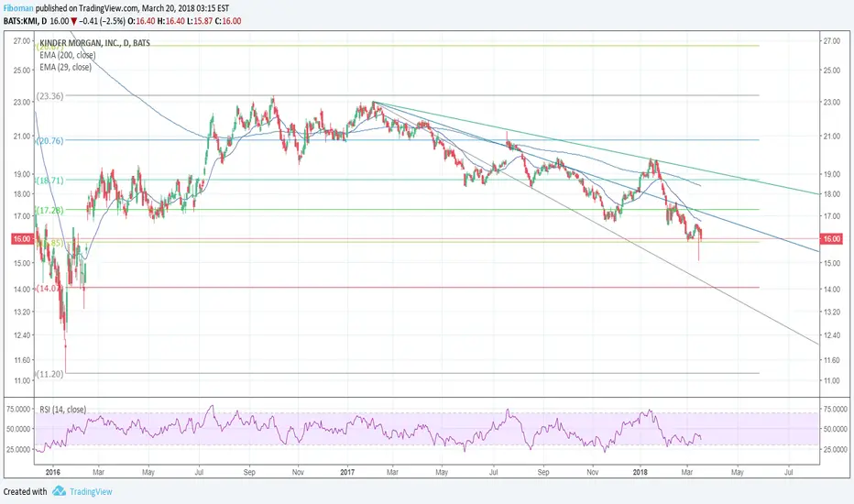Click the (17.28) Fibonacci level label

49,210
